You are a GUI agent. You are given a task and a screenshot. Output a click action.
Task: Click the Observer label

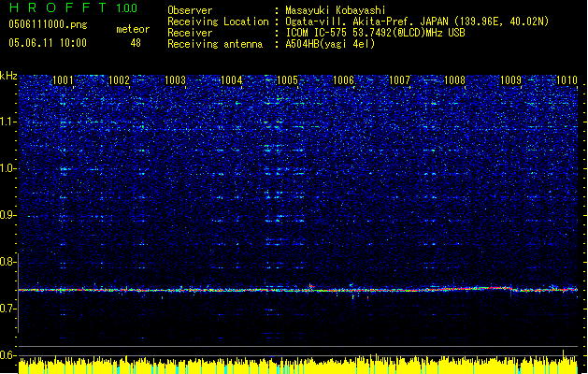click(190, 10)
